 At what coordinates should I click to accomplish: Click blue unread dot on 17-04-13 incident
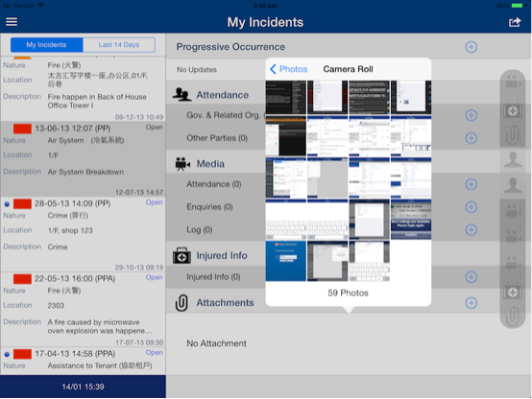tap(7, 354)
